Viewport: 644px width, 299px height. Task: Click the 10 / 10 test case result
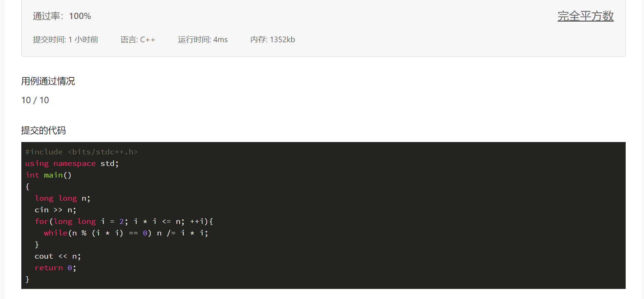[x=35, y=100]
